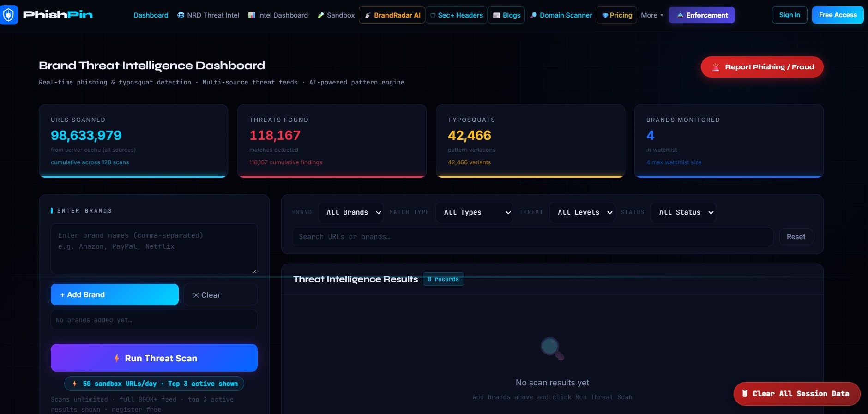The width and height of the screenshot is (868, 414).
Task: Open the Pricing page
Action: [617, 15]
